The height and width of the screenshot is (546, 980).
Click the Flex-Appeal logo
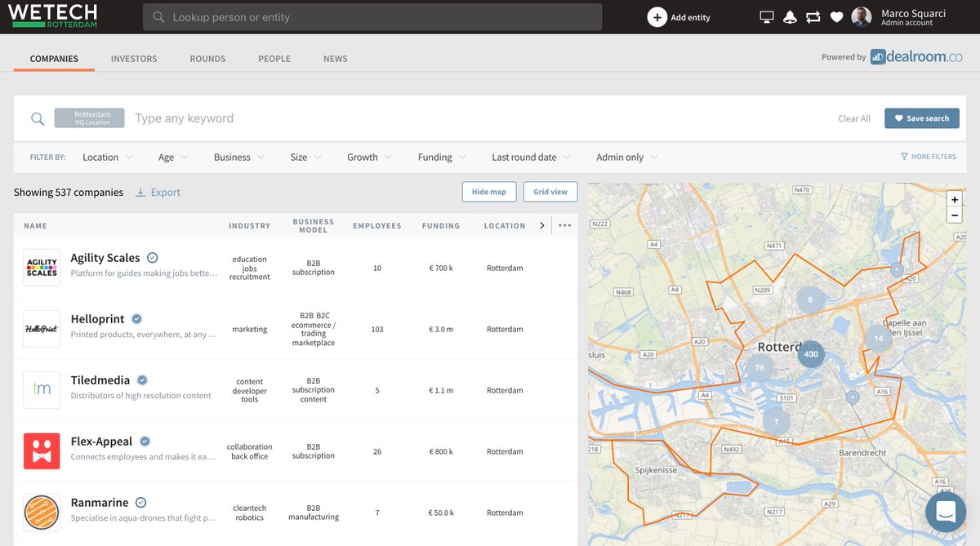(x=42, y=451)
